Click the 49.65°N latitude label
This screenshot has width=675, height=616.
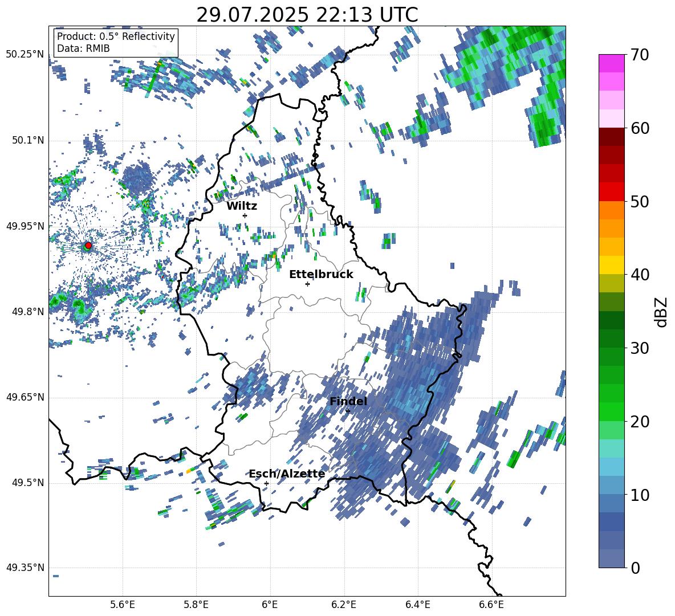click(25, 397)
